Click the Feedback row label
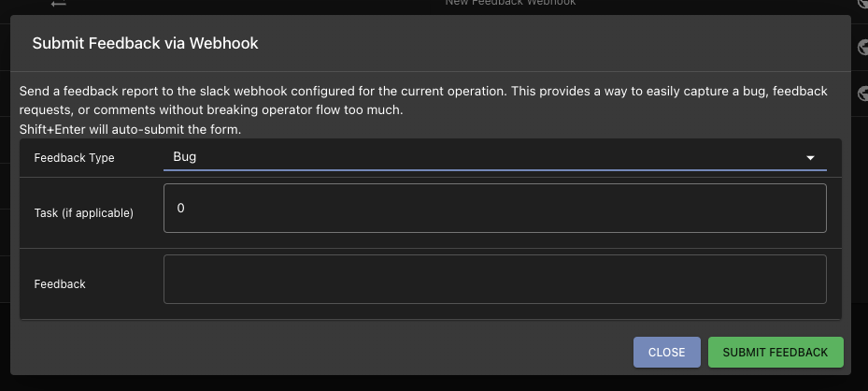868x391 pixels. pyautogui.click(x=60, y=284)
